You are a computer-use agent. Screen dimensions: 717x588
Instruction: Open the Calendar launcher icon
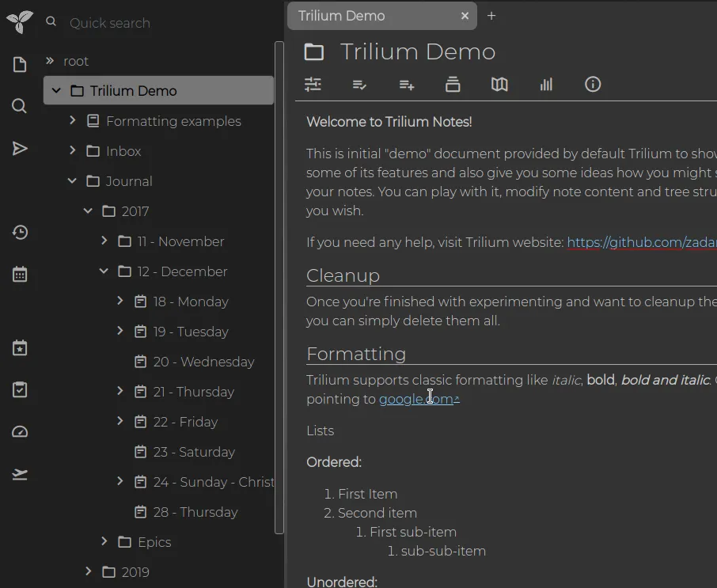[19, 274]
